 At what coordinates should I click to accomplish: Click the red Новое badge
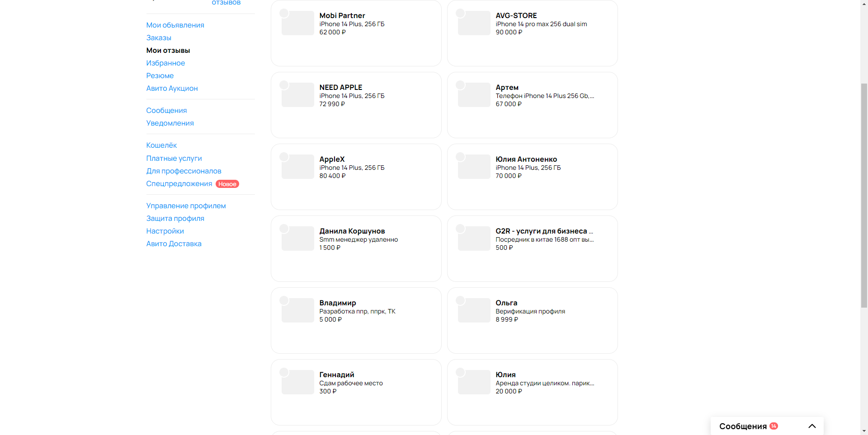point(227,184)
